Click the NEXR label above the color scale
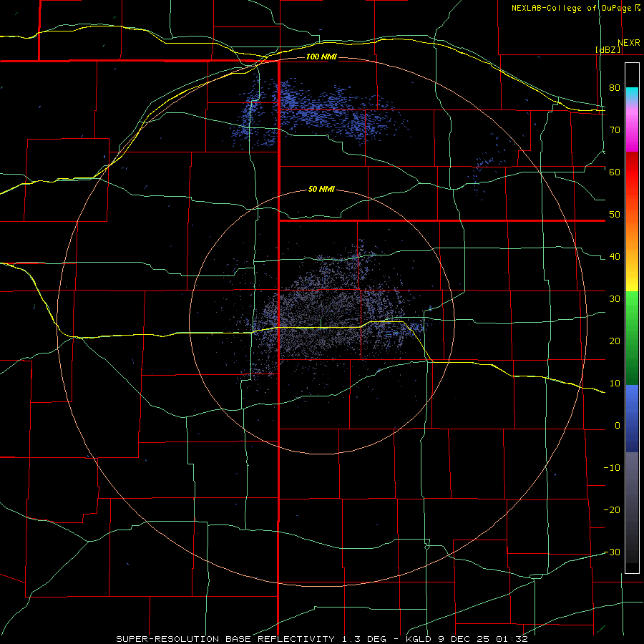The image size is (644, 644). tap(628, 43)
